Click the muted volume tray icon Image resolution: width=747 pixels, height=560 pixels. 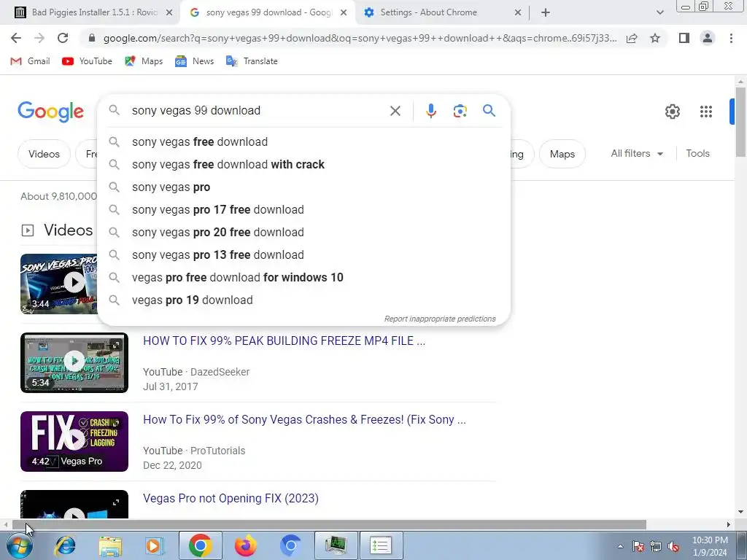(x=673, y=546)
